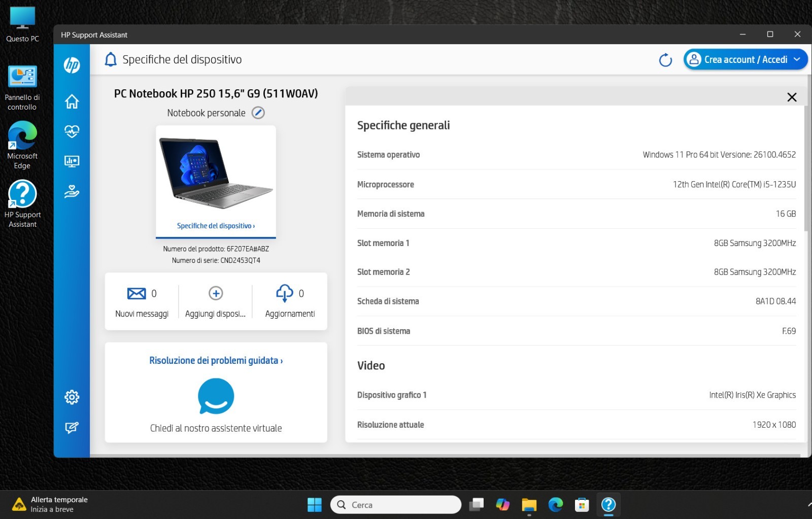Click the PC Notebook HP 250 title
Screen dimensions: 812x519
[x=216, y=93]
